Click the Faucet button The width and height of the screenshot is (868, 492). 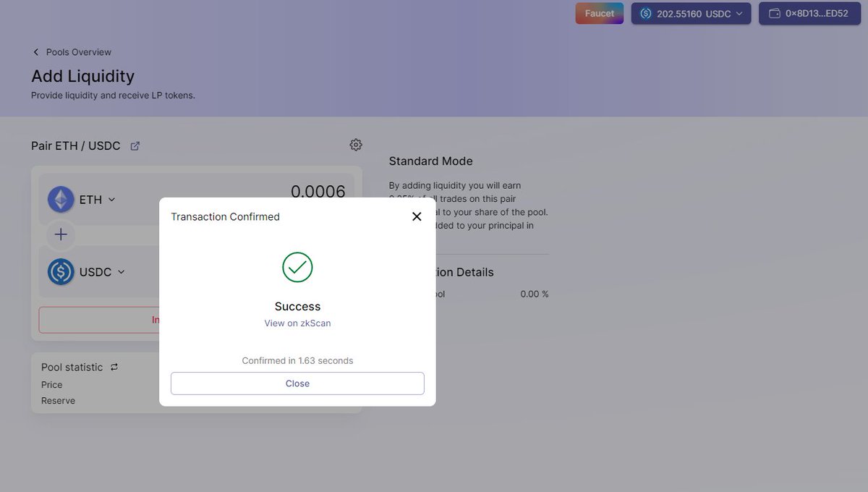click(600, 13)
